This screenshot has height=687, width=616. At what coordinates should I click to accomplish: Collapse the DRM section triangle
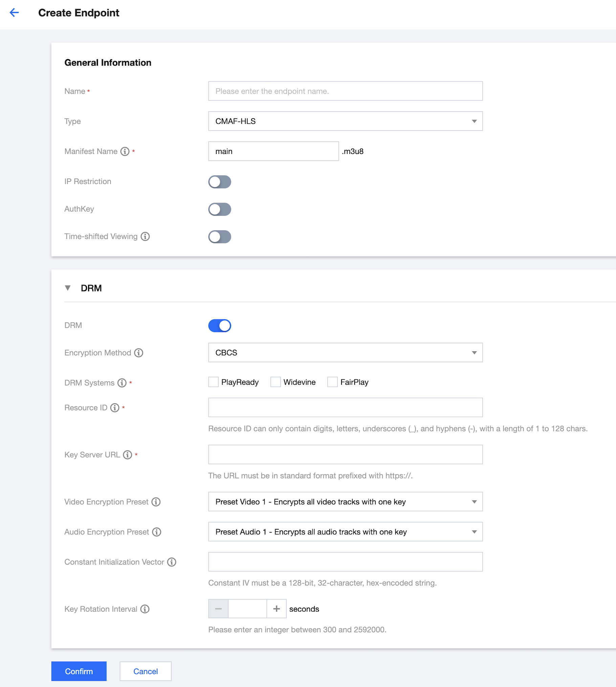click(68, 288)
